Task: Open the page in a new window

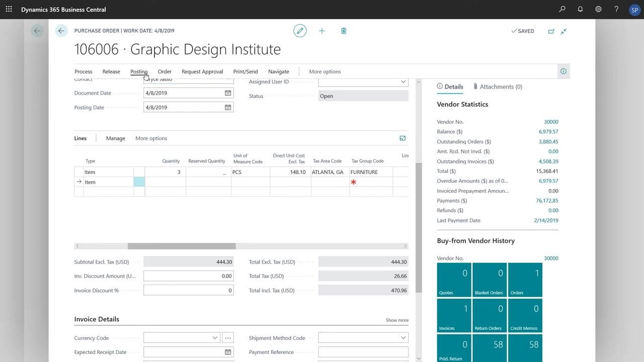Action: click(x=551, y=31)
